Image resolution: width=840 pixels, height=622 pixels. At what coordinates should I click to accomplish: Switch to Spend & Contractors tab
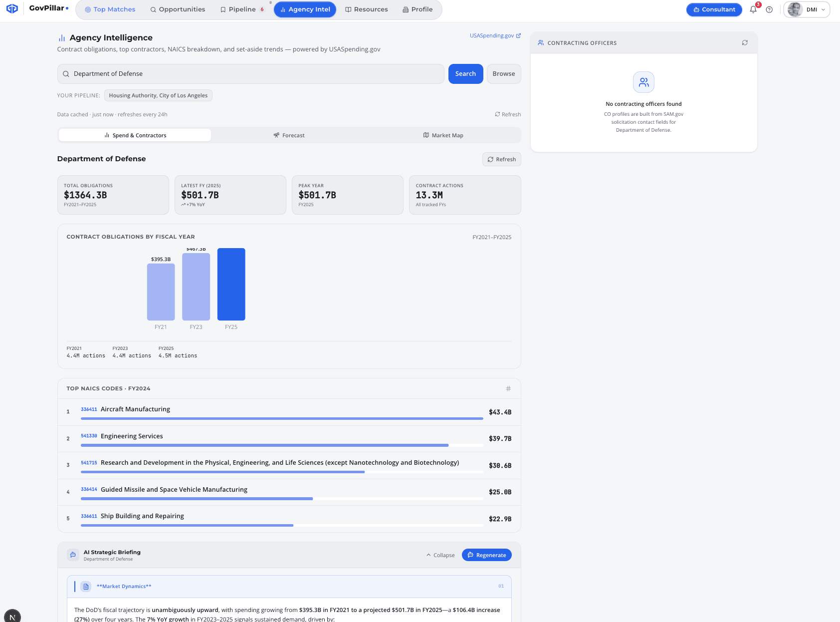(x=135, y=135)
